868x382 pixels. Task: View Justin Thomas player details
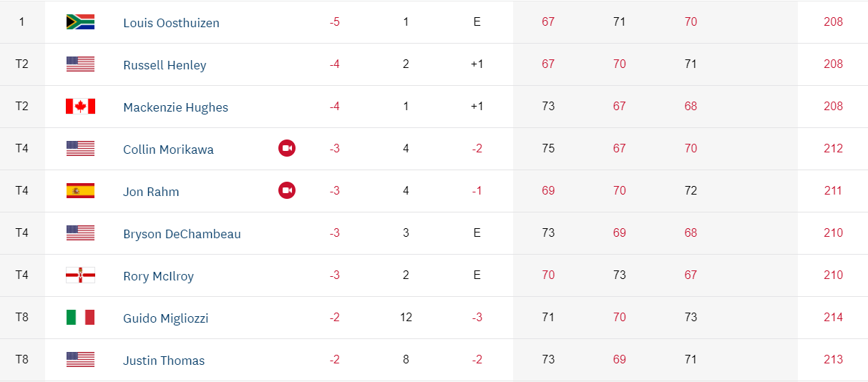click(164, 361)
